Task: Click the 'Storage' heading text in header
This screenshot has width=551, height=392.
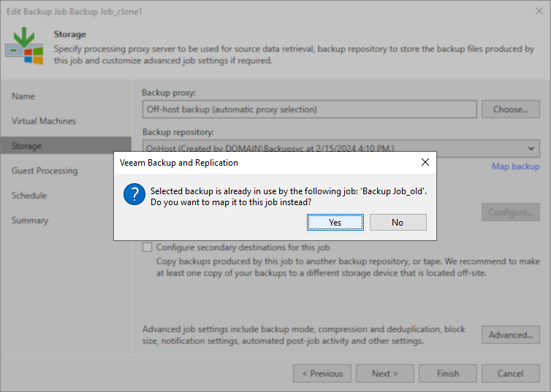Action: pos(69,34)
